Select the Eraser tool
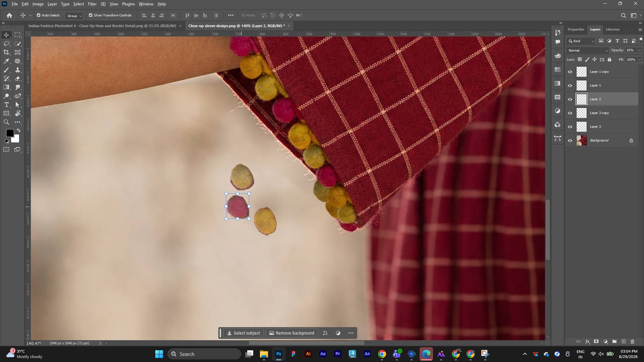This screenshot has width=644, height=362. [18, 78]
